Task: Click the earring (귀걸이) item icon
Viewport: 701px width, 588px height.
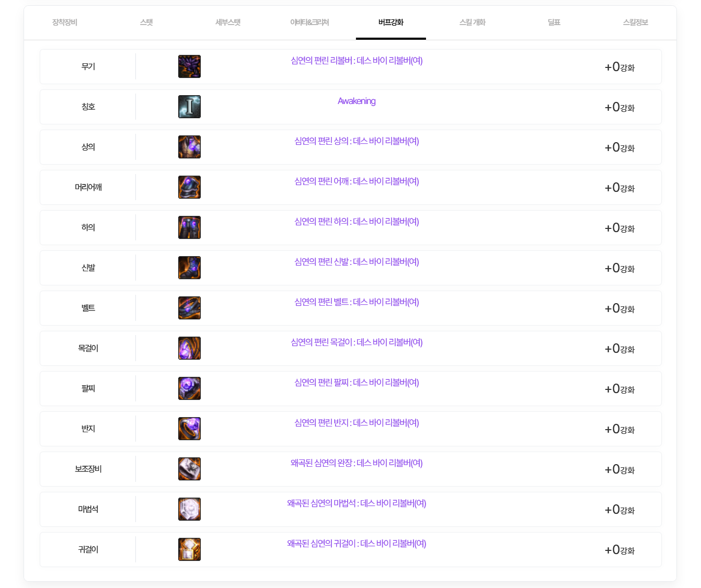Action: (x=189, y=549)
